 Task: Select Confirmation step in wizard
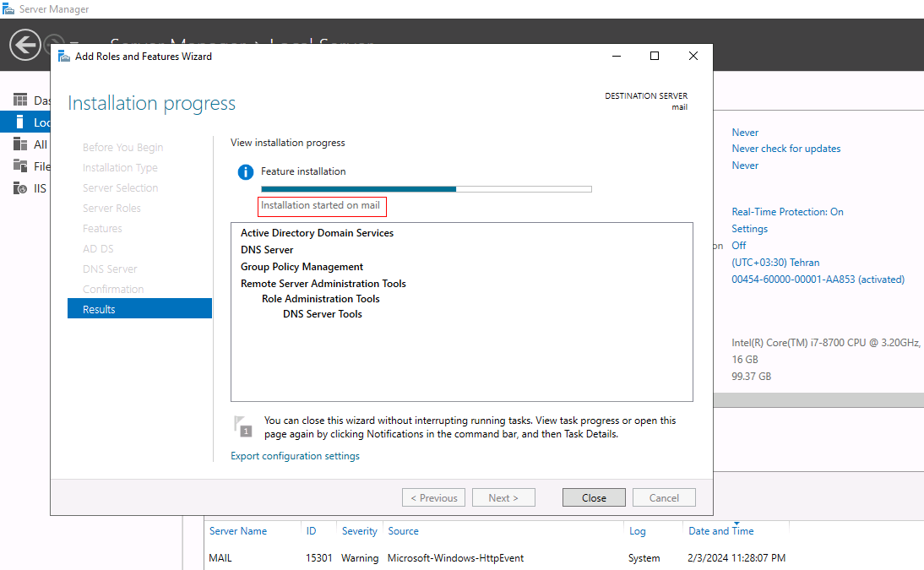[x=113, y=289]
